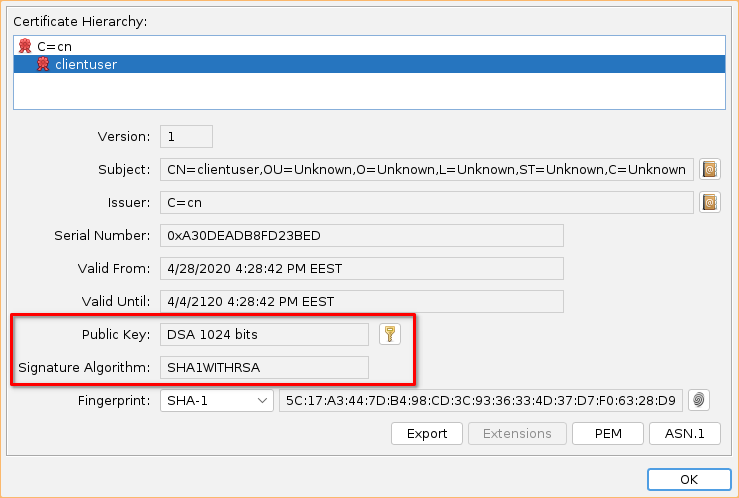Screen dimensions: 739x498
Task: Click the Signature Algorithm label
Action: (x=84, y=367)
